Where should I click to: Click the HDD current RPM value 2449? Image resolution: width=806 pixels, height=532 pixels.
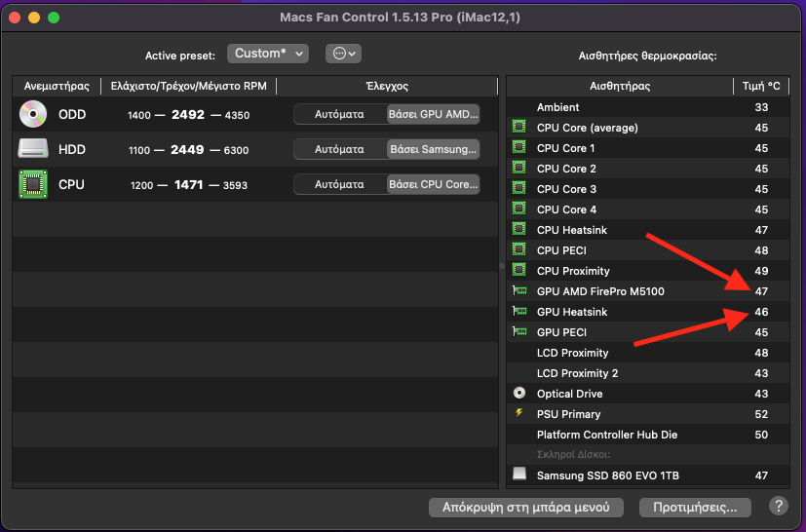[x=187, y=149]
